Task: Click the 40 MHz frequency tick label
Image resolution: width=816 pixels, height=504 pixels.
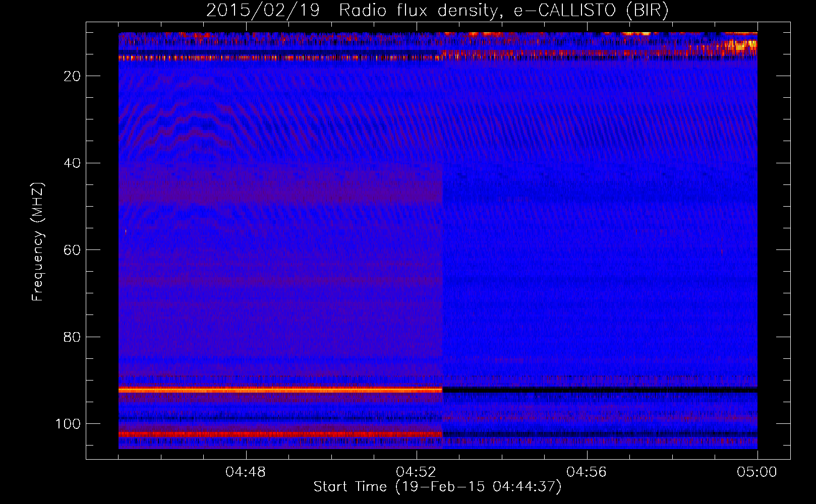Action: click(x=73, y=163)
